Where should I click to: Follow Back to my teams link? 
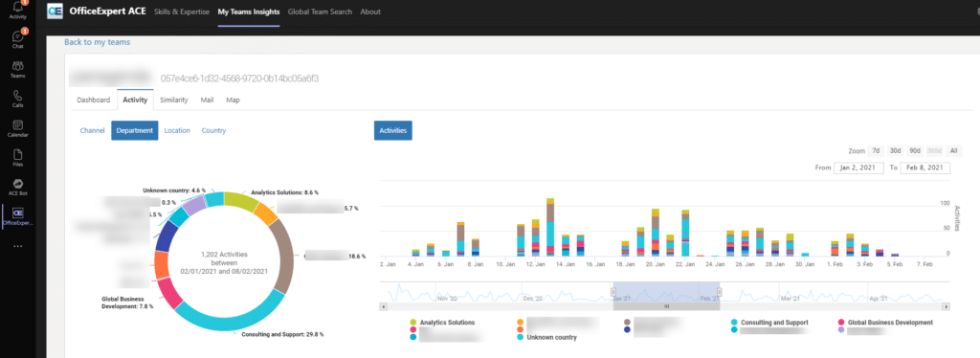pos(97,42)
